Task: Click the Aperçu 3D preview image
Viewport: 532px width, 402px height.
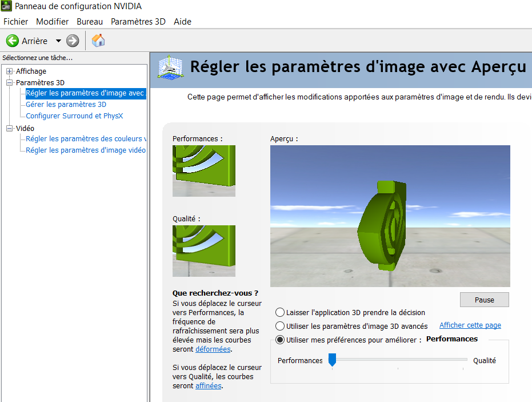Action: point(390,216)
